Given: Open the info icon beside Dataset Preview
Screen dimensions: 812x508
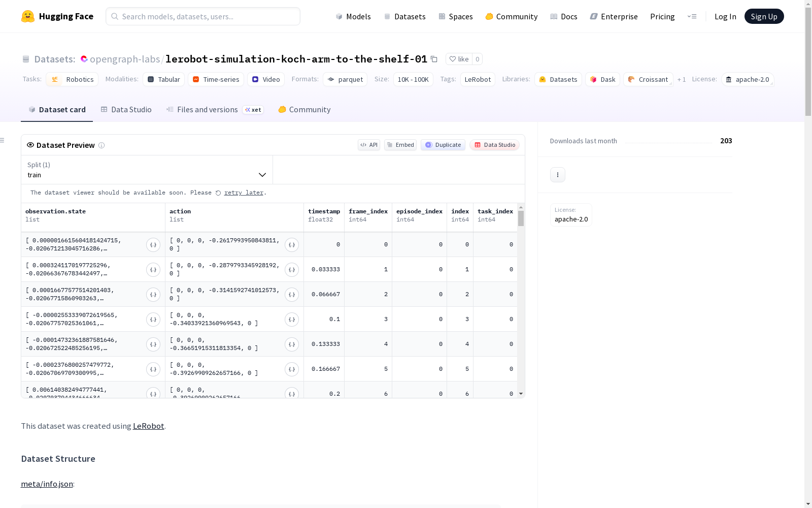Looking at the screenshot, I should tap(101, 145).
